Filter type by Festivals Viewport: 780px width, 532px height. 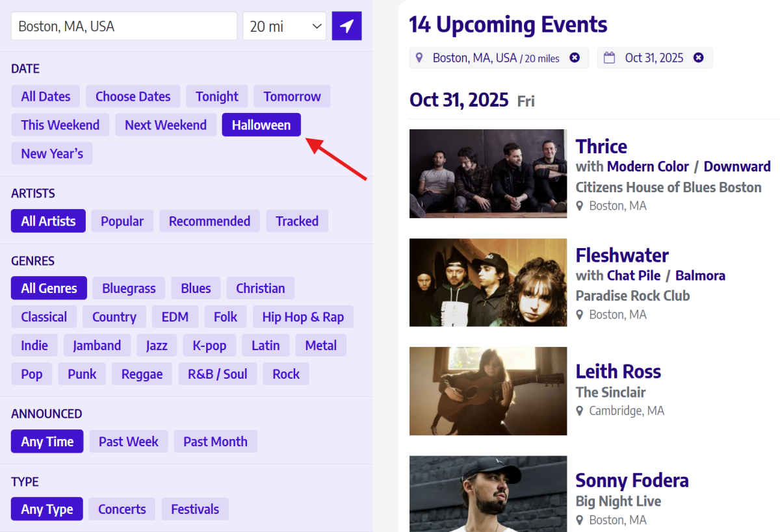coord(195,509)
